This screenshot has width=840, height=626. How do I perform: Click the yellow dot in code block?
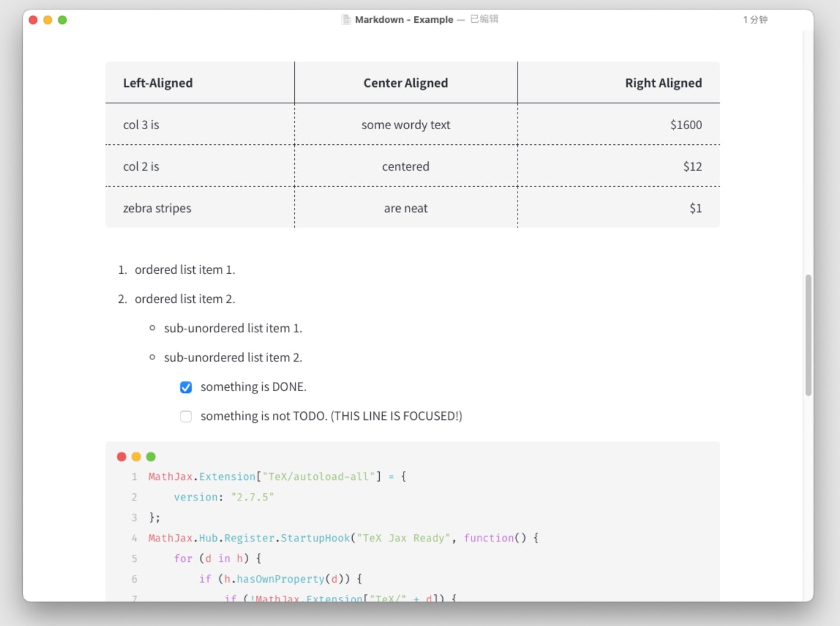136,457
